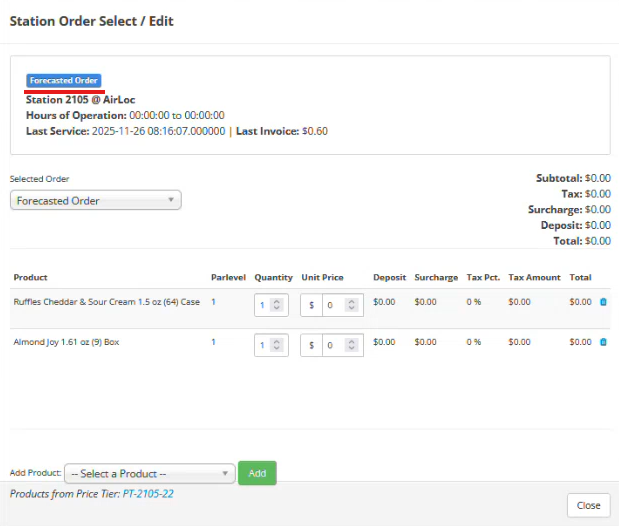Open price tier link PT-2105-22
The height and width of the screenshot is (526, 619).
(148, 494)
